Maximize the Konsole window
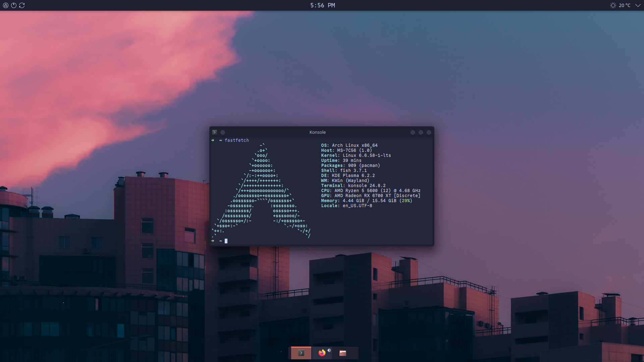644x362 pixels. pos(421,132)
